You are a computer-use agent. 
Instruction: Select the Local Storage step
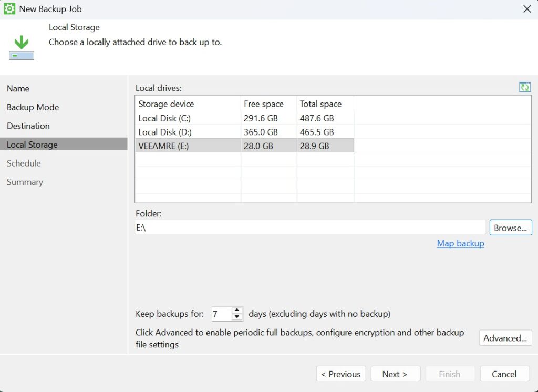[32, 145]
